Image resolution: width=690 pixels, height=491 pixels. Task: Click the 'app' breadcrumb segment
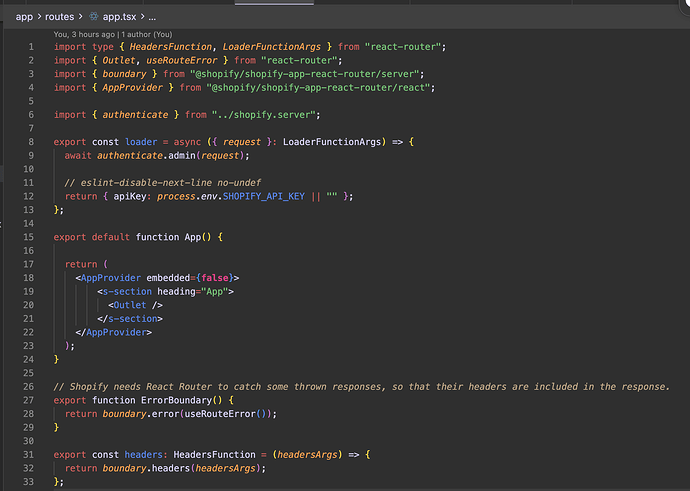24,17
